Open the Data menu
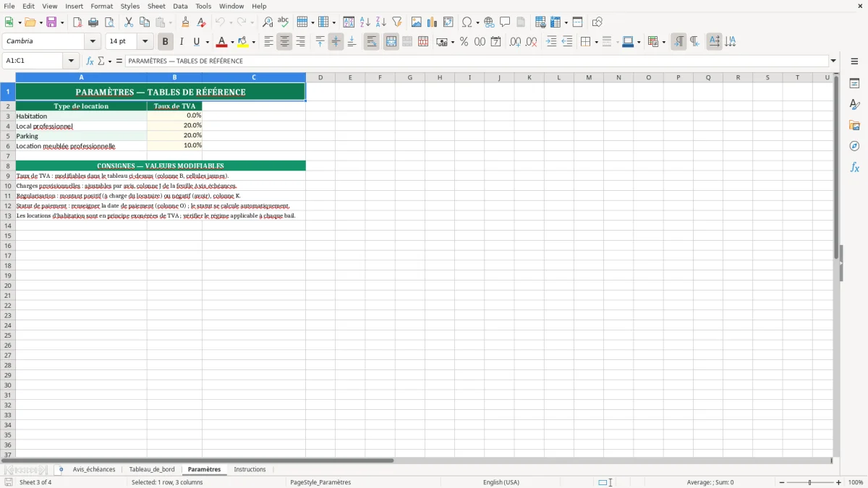868x488 pixels. click(180, 6)
